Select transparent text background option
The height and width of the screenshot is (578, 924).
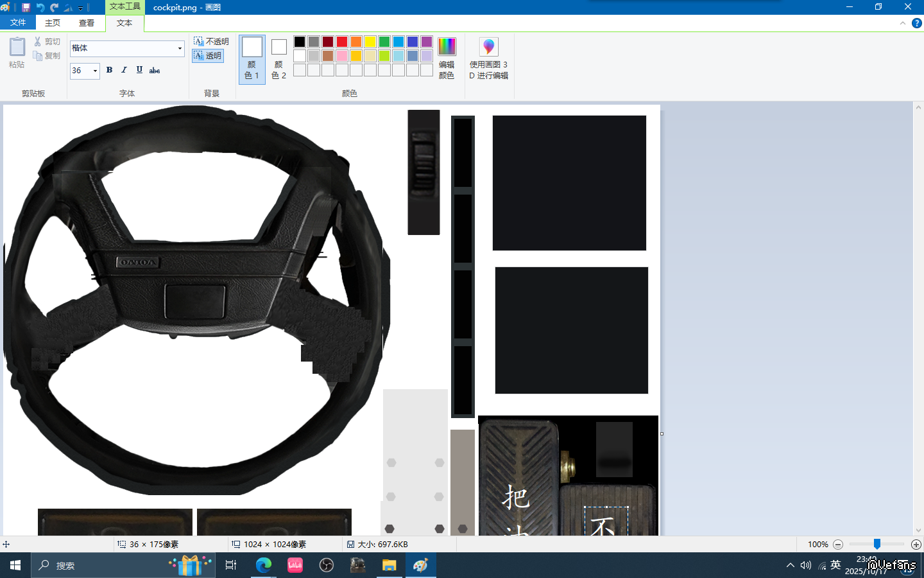point(209,56)
